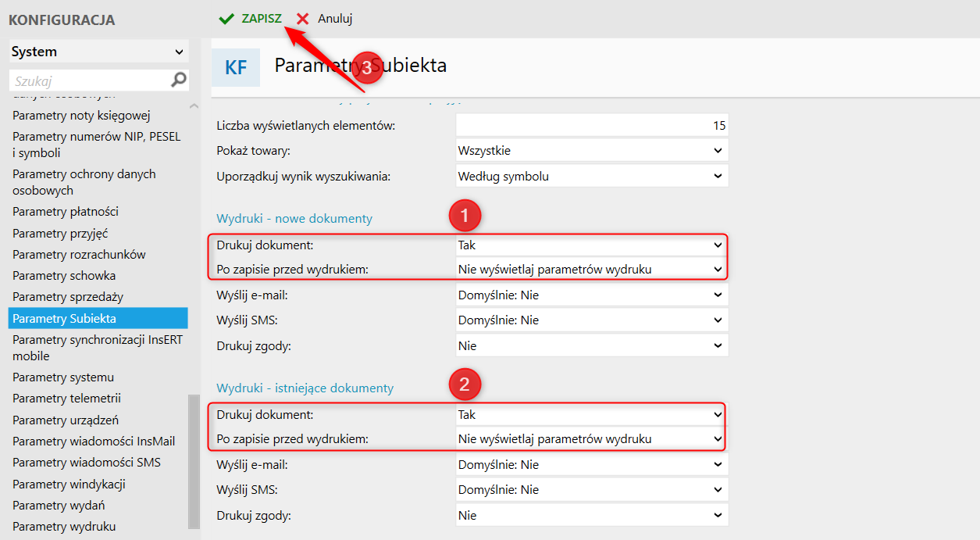
Task: Go to Parametry systemu in the sidebar
Action: 63,377
